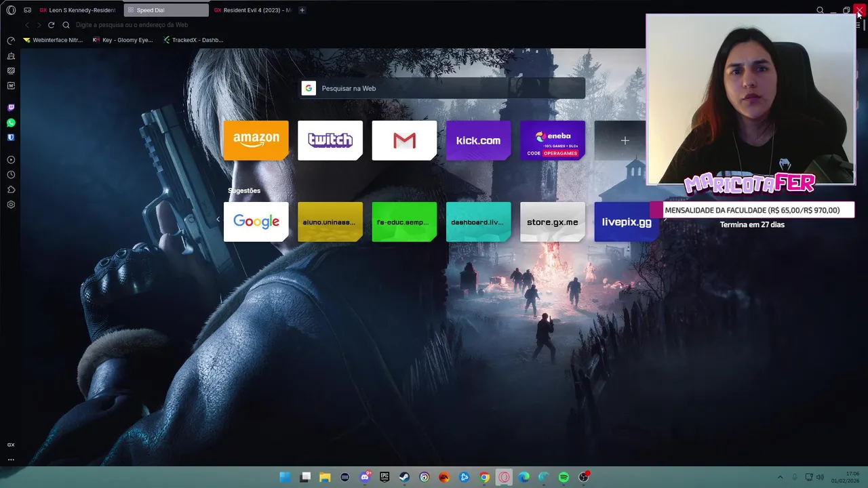Switch to Leon S Kennedy-Resident tab
The height and width of the screenshot is (488, 868).
click(x=78, y=10)
